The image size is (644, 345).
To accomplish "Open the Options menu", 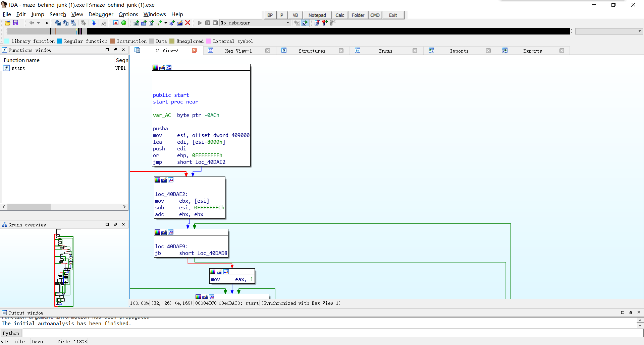I will click(x=128, y=14).
